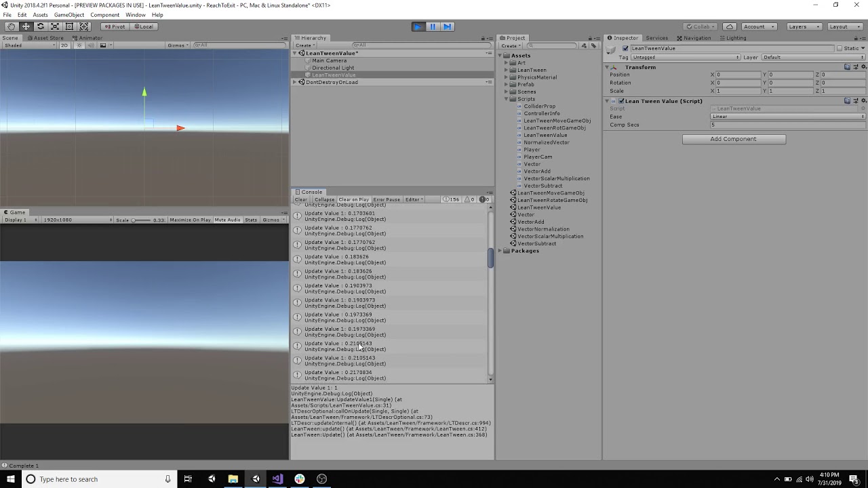Check the Static checkbox
This screenshot has width=868, height=488.
(x=840, y=49)
